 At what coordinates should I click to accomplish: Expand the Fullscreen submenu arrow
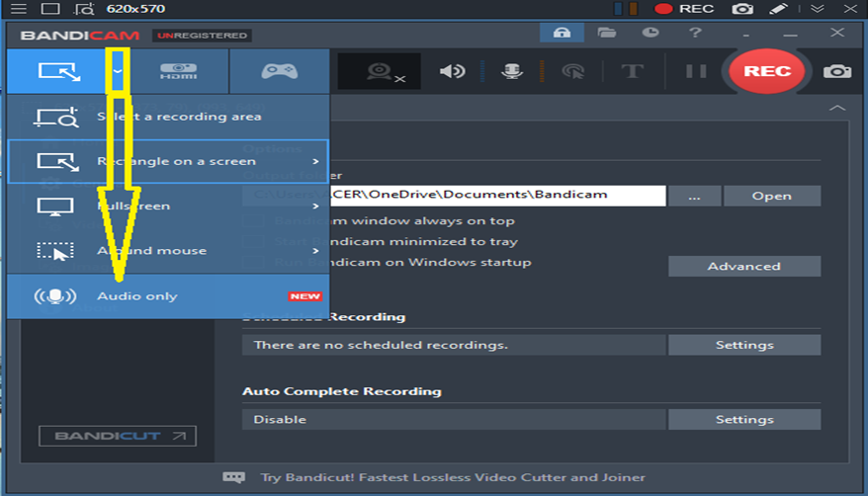tap(315, 207)
